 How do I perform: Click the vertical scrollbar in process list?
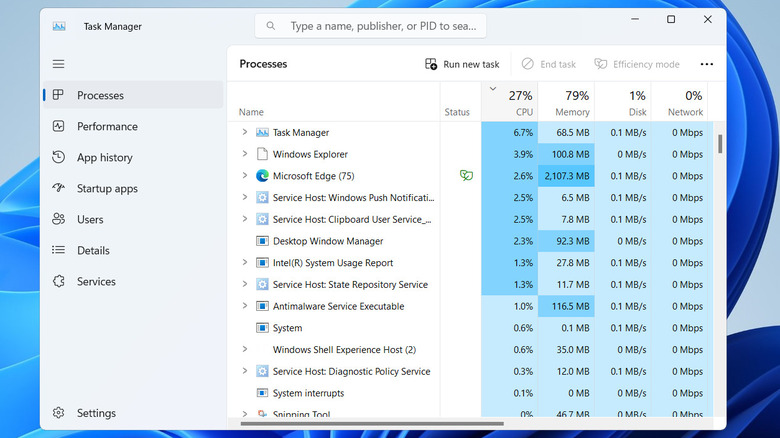tap(720, 143)
